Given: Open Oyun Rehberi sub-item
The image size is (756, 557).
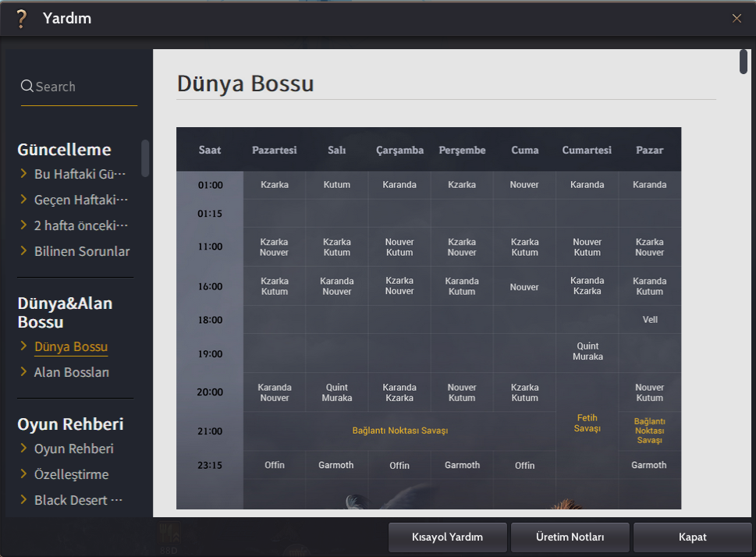Looking at the screenshot, I should click(x=73, y=449).
